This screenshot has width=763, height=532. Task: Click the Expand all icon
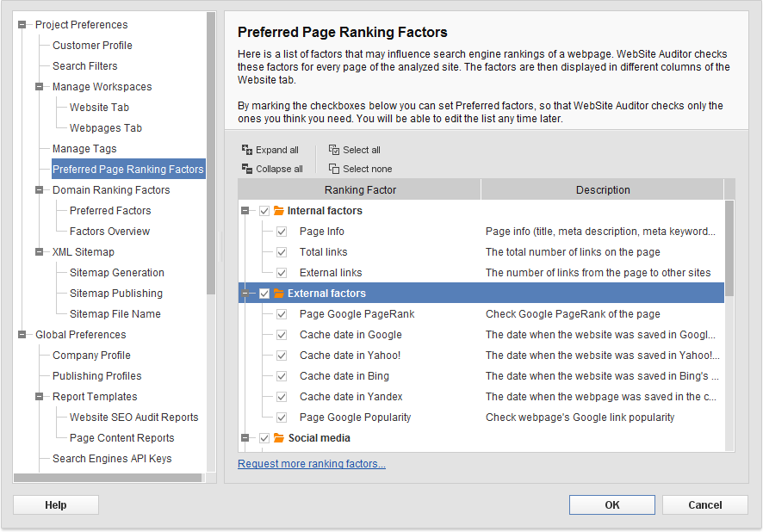(246, 149)
